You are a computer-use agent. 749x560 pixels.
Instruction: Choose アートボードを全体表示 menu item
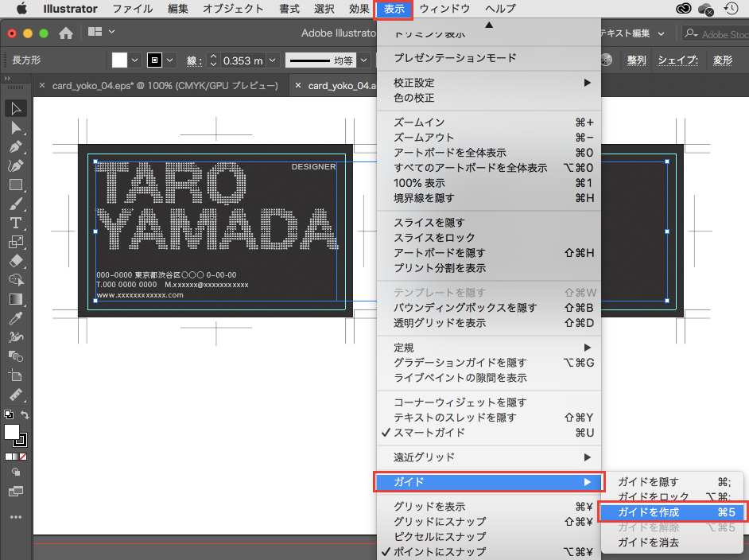click(449, 153)
